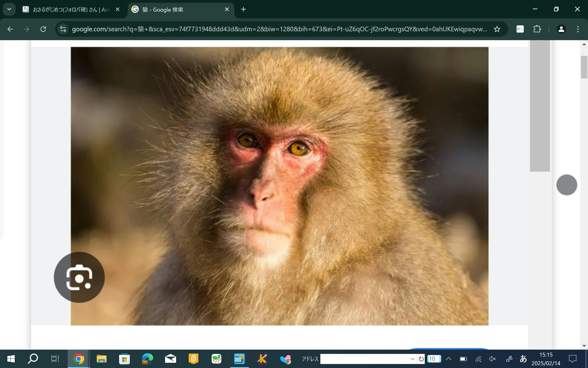Click the page vertical scrollbar thumb
The height and width of the screenshot is (368, 588).
[x=584, y=67]
